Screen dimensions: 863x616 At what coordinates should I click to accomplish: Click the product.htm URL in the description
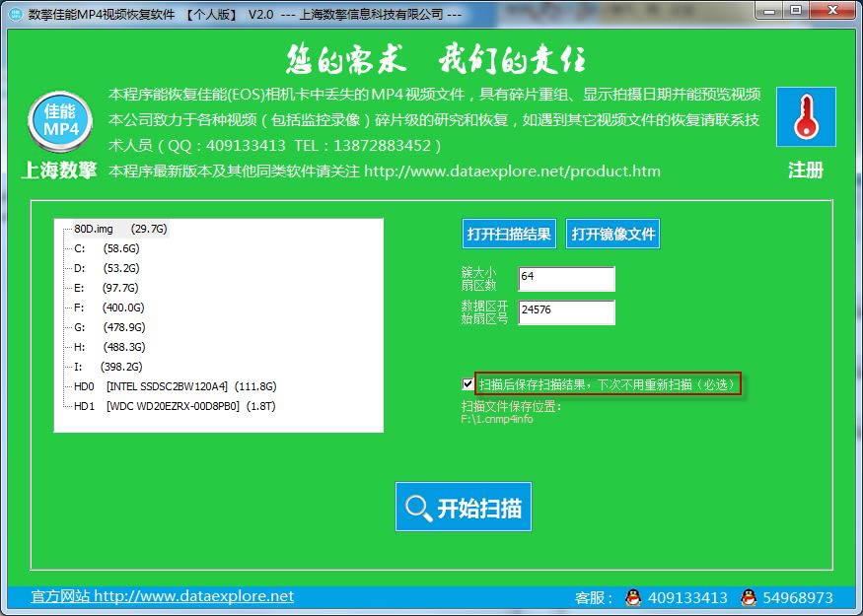pyautogui.click(x=513, y=171)
